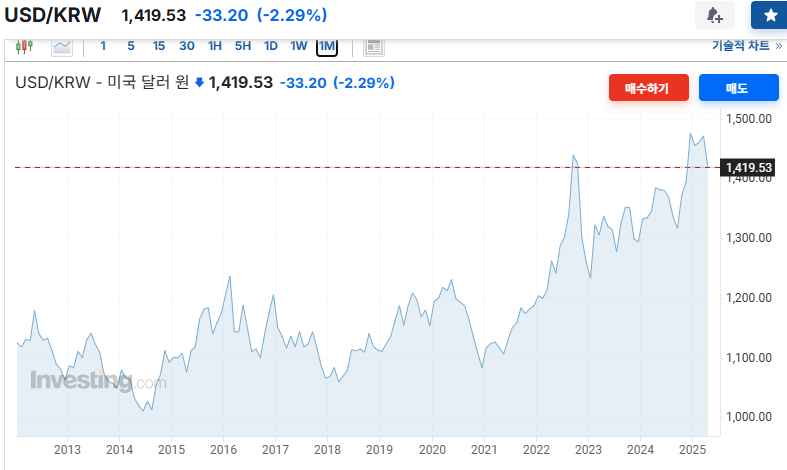This screenshot has width=787, height=470.
Task: Click the 2016 label on time axis
Action: (223, 450)
